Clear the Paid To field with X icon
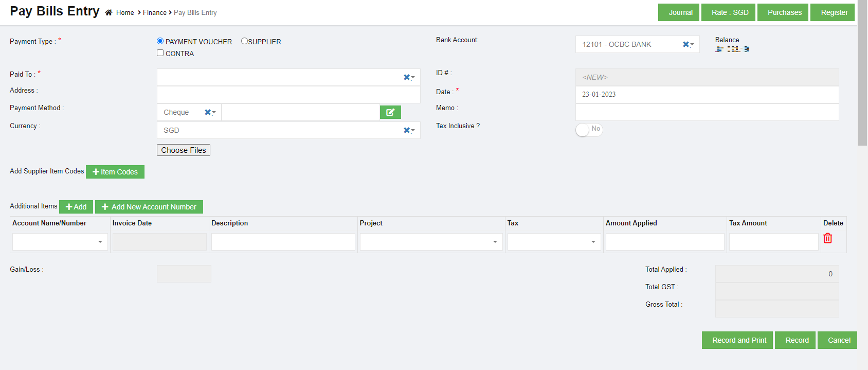The height and width of the screenshot is (370, 868). coord(407,77)
